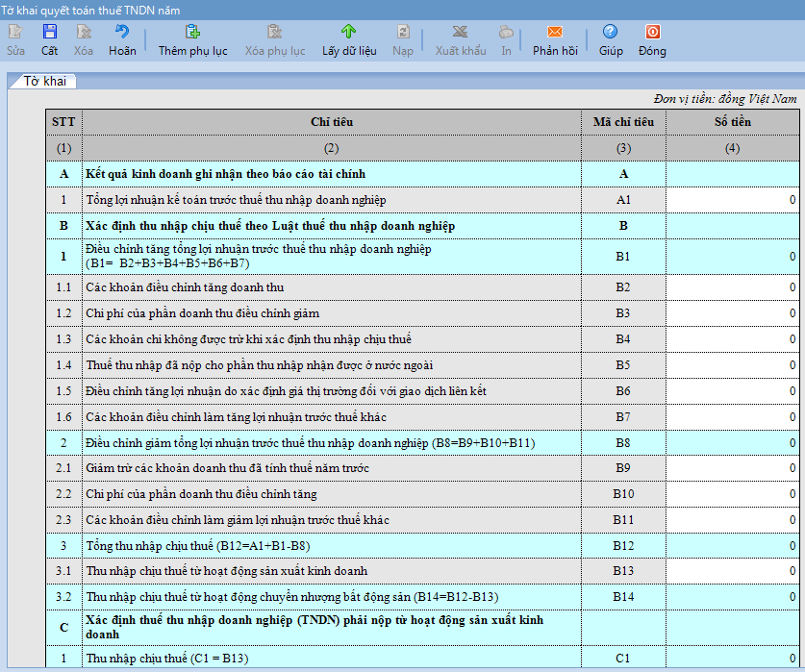The height and width of the screenshot is (672, 805).
Task: Select the B9 amount cell
Action: (x=733, y=468)
